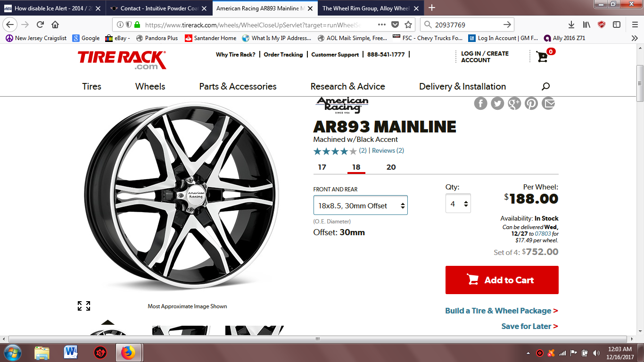The width and height of the screenshot is (644, 362).
Task: Open New Jersey Craigslist bookmark
Action: pyautogui.click(x=36, y=38)
